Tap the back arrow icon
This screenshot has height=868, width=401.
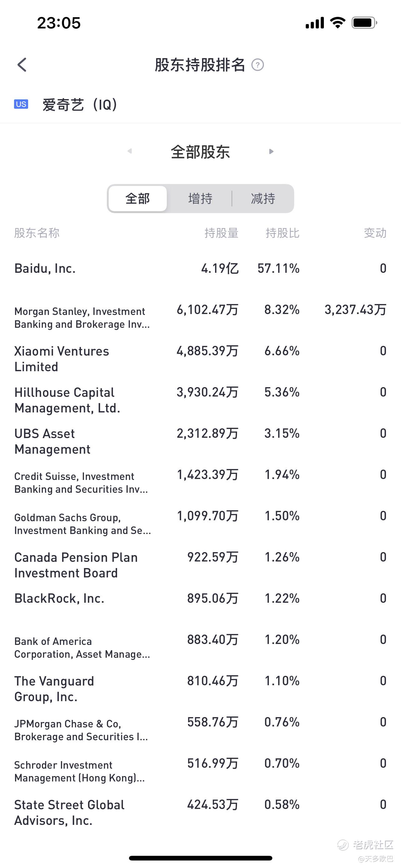pos(22,65)
